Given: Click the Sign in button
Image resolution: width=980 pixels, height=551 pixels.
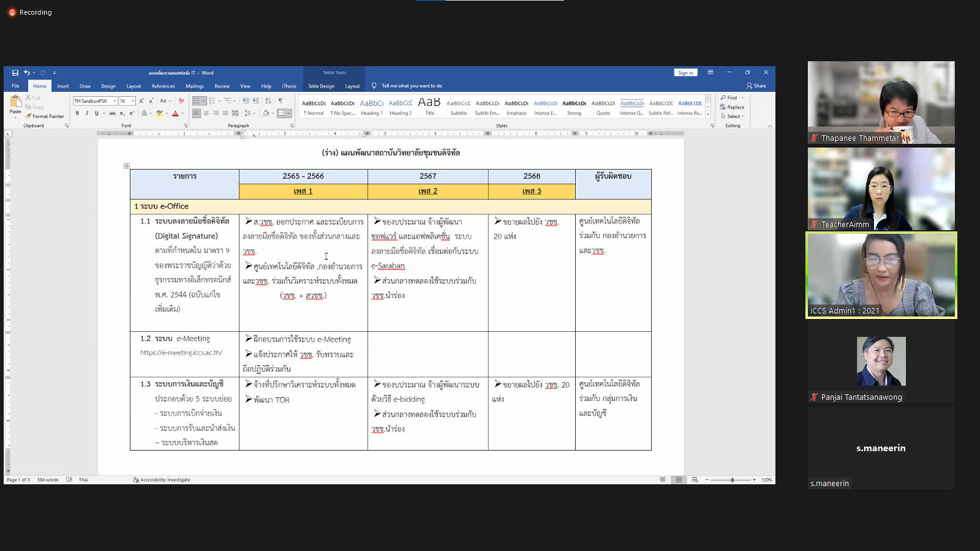Looking at the screenshot, I should (x=685, y=73).
